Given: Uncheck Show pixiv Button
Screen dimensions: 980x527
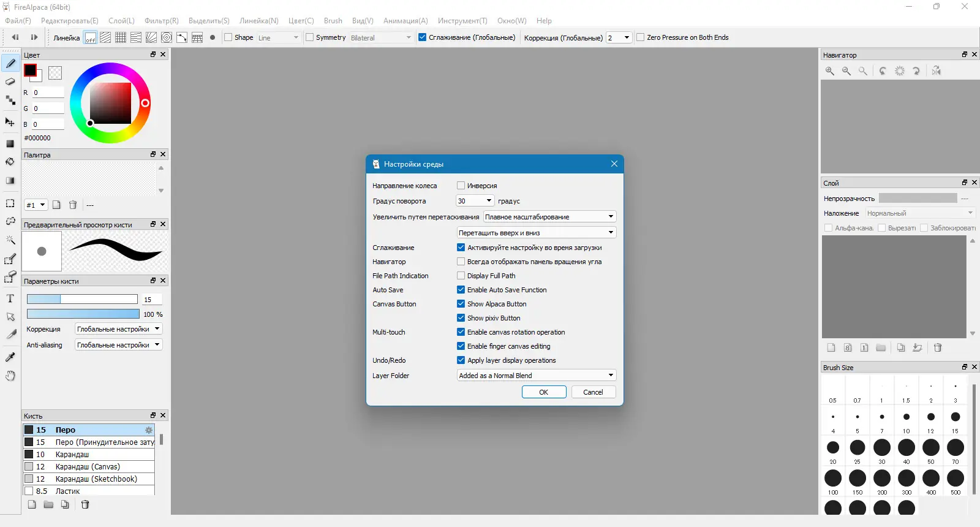Looking at the screenshot, I should (x=461, y=318).
